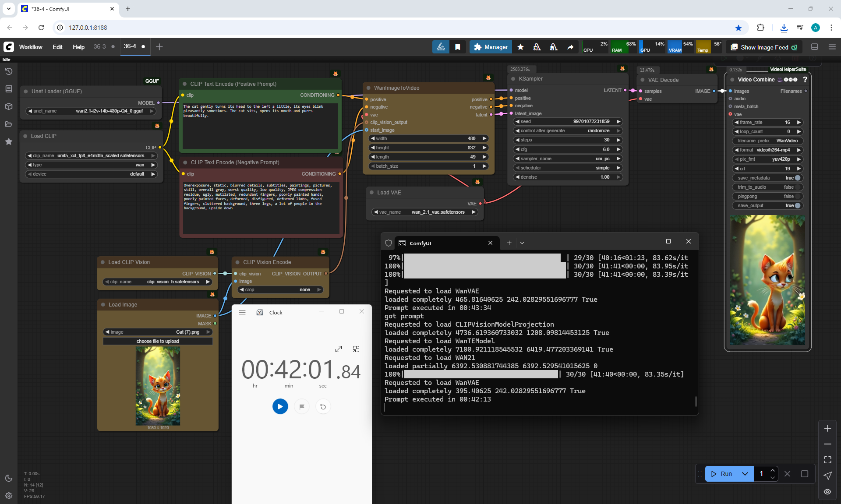Switch to the 36-3 workflow tab
Image resolution: width=841 pixels, height=504 pixels.
click(x=100, y=46)
